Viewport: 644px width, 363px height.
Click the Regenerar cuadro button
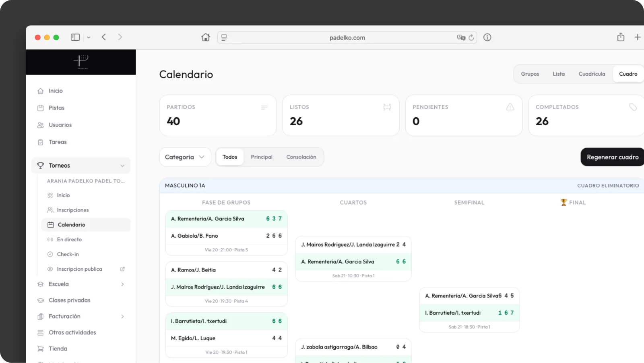point(612,157)
